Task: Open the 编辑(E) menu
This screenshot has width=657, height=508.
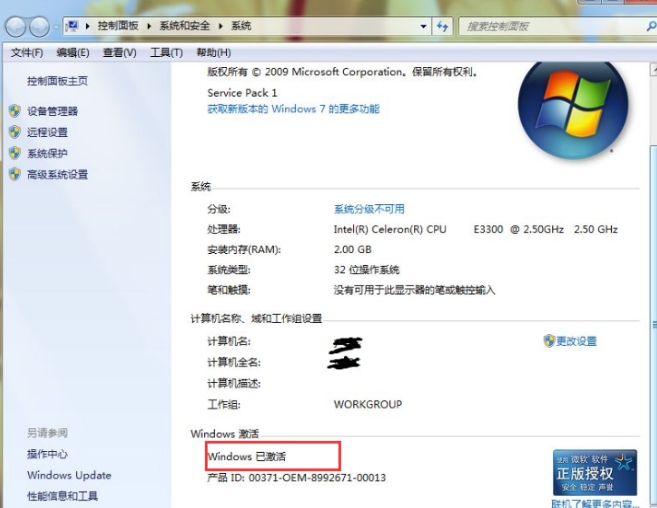Action: [x=73, y=53]
